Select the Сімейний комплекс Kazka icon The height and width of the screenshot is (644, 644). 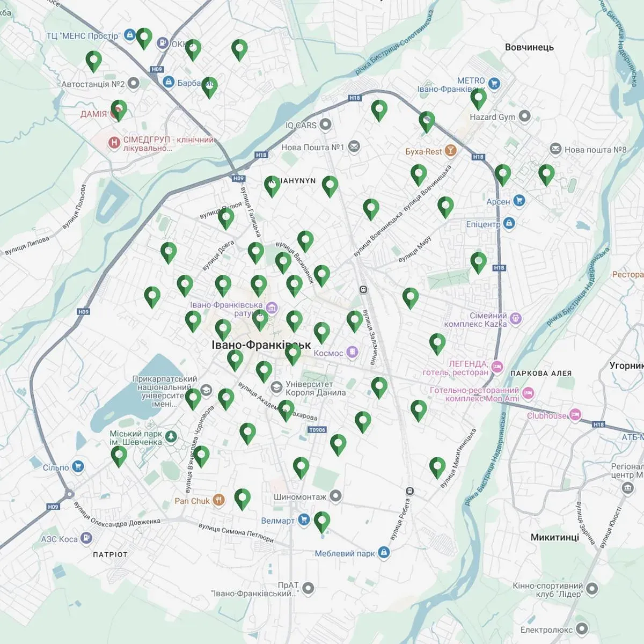(516, 319)
